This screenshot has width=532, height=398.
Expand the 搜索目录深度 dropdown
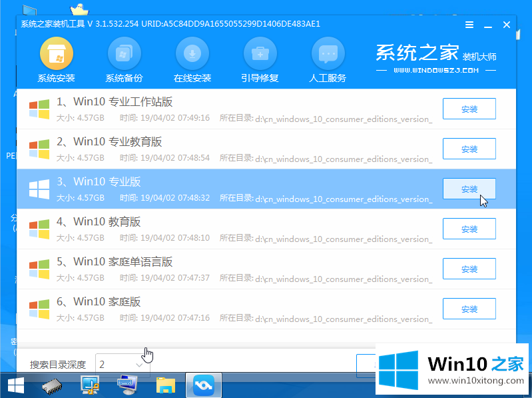[123, 365]
